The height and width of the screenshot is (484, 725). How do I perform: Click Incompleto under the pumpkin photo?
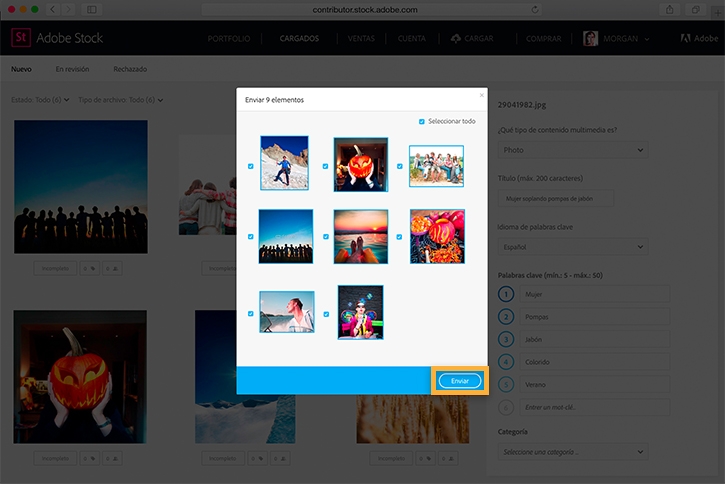(55, 459)
